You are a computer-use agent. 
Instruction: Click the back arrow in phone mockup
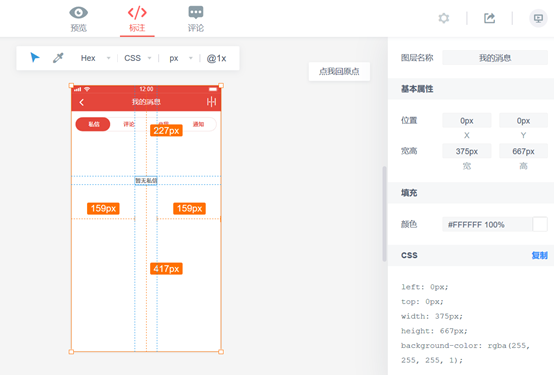coord(82,102)
